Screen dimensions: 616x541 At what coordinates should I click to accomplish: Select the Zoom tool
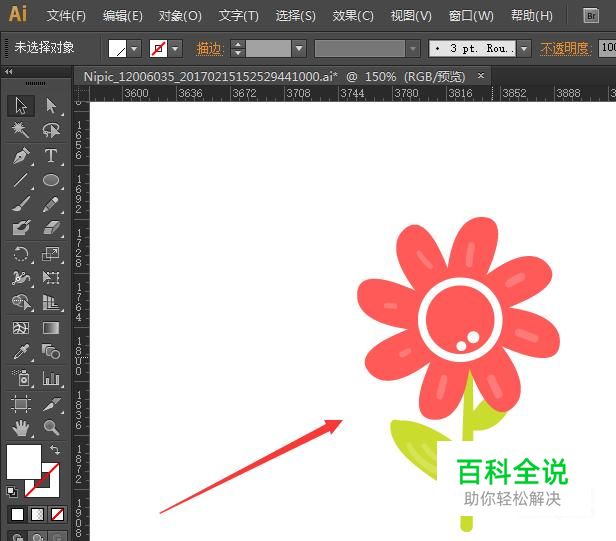pyautogui.click(x=51, y=427)
